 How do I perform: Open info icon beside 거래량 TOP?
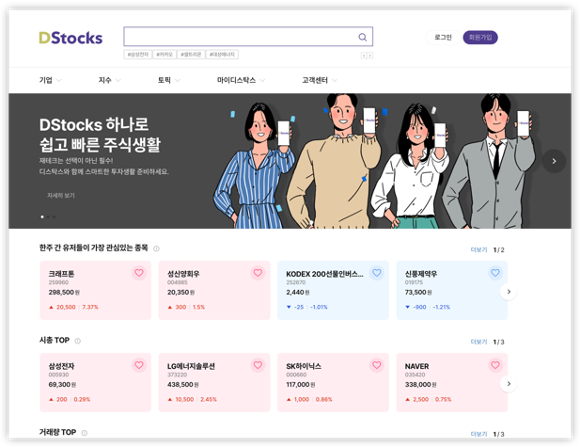(x=84, y=433)
